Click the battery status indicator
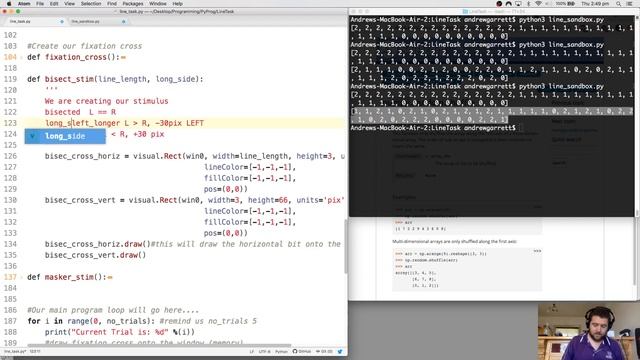640x360 pixels. pyautogui.click(x=565, y=4)
